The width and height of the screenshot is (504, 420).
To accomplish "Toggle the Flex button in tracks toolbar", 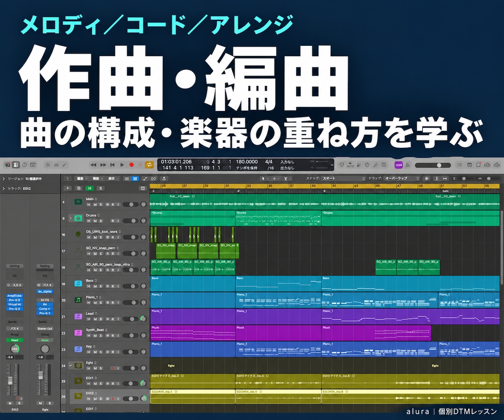I will (154, 178).
